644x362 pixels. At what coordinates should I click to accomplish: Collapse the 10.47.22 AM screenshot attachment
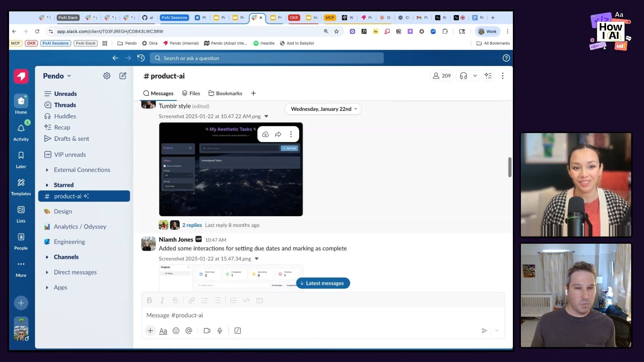coord(266,116)
